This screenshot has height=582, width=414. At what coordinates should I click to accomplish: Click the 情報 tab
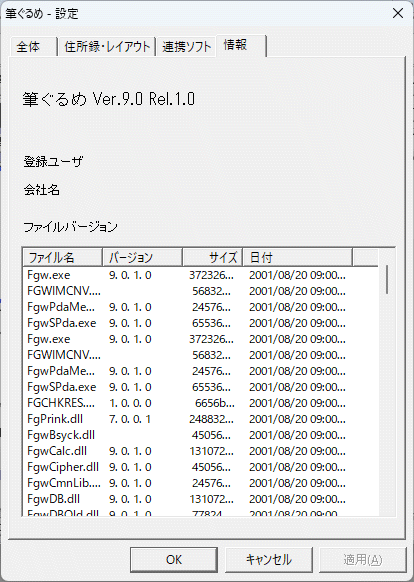coord(241,45)
